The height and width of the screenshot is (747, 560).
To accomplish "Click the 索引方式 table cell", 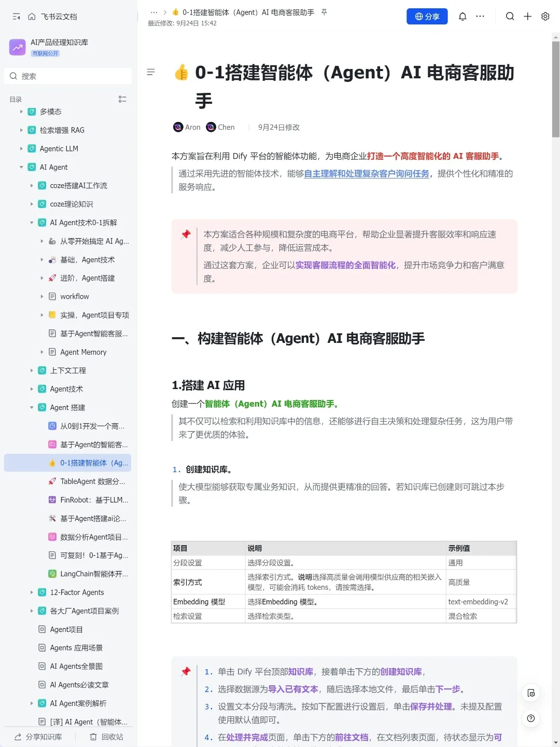I will point(208,583).
